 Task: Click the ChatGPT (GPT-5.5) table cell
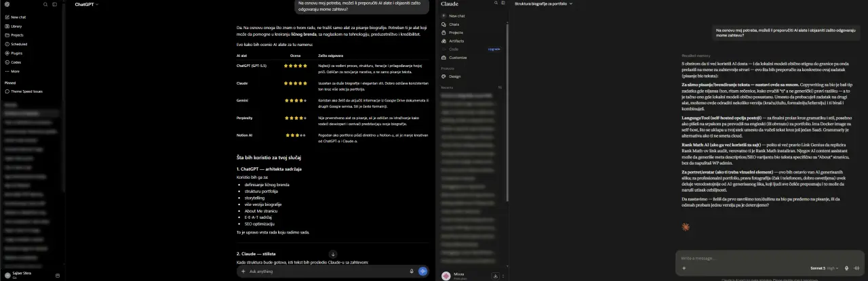pos(252,66)
